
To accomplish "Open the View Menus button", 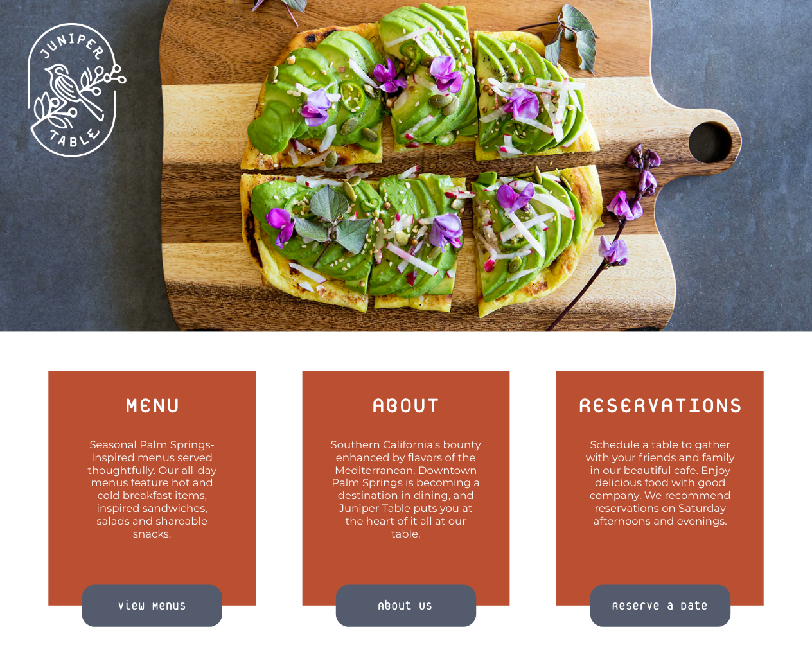I will (152, 606).
